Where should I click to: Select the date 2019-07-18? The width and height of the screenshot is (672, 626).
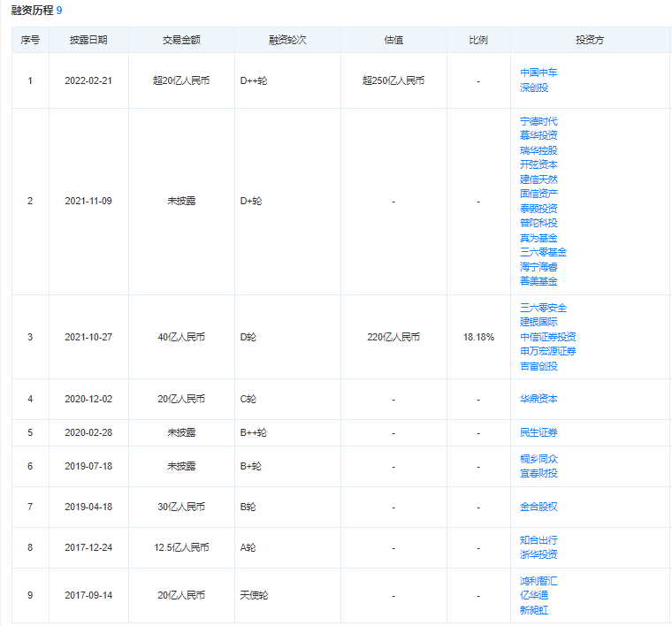(x=88, y=466)
